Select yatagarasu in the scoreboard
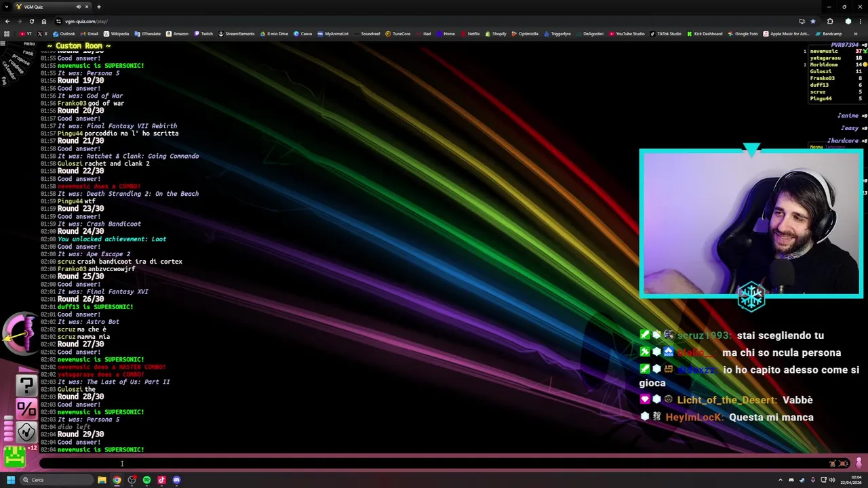The width and height of the screenshot is (868, 488). (825, 58)
